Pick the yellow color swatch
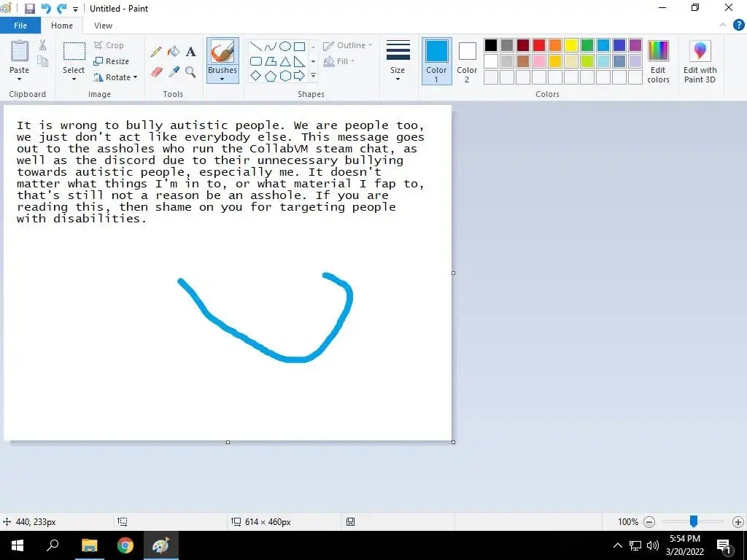 tap(570, 45)
